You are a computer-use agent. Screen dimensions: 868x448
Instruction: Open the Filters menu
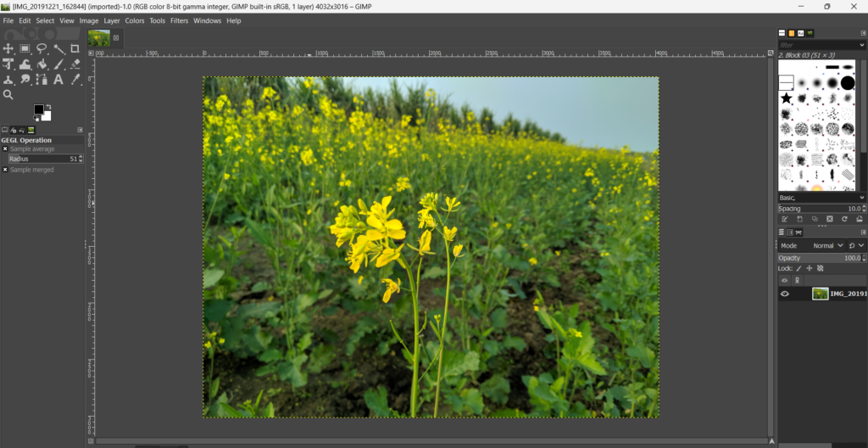179,20
